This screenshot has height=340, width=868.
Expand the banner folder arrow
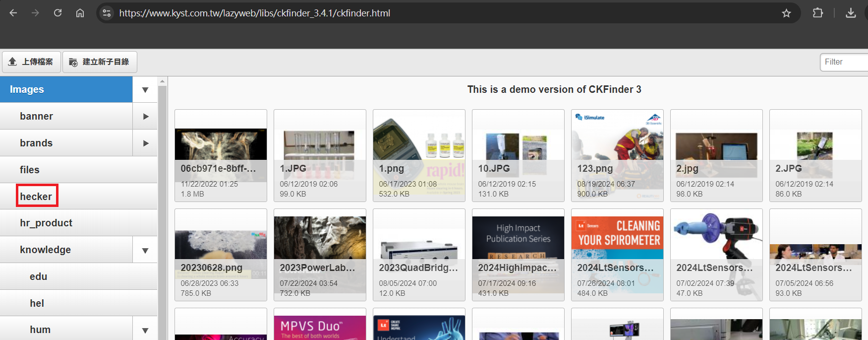click(145, 116)
